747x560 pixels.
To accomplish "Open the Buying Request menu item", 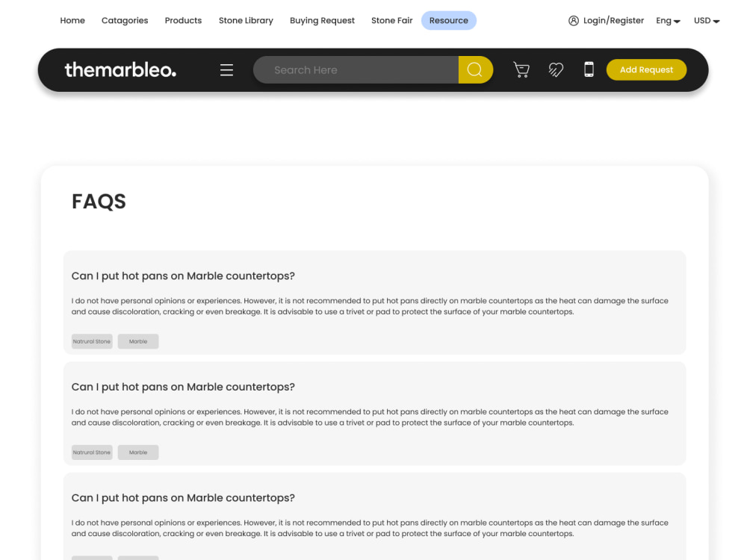I will point(322,20).
